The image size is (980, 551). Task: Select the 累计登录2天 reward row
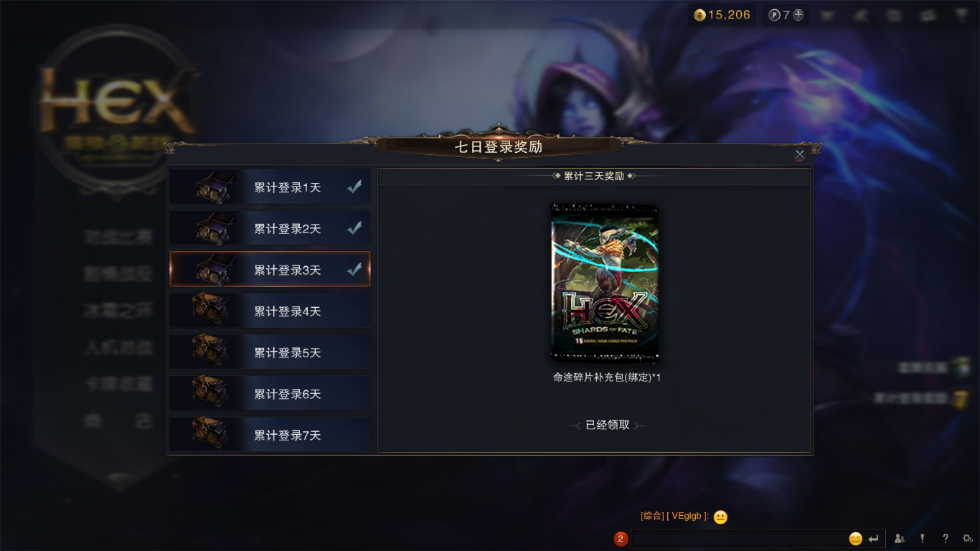point(270,229)
